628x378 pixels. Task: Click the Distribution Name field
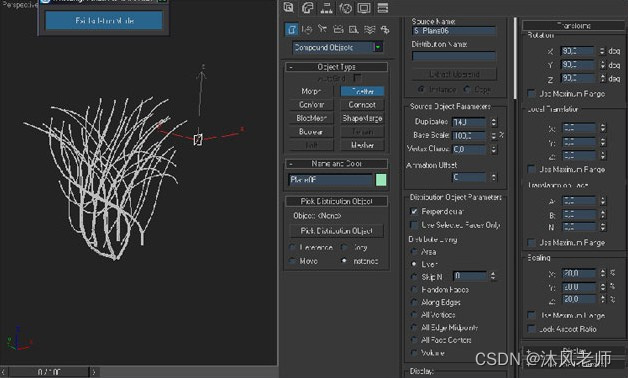tap(454, 56)
